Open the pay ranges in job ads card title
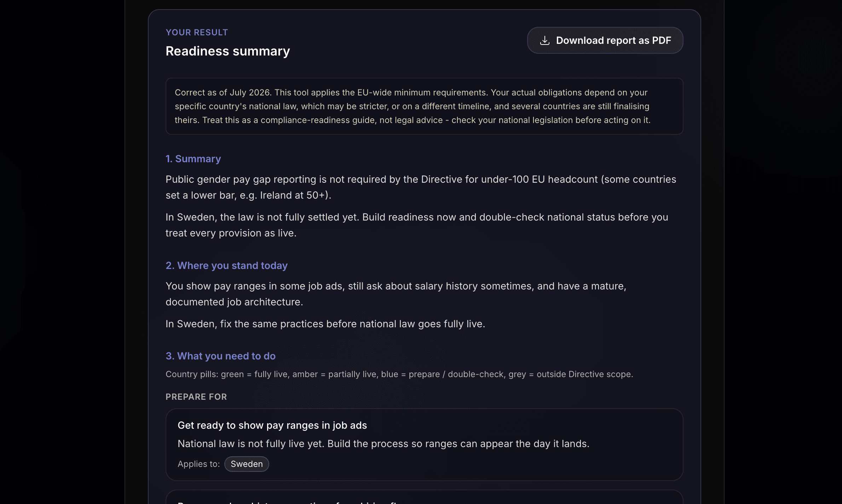 pyautogui.click(x=272, y=425)
